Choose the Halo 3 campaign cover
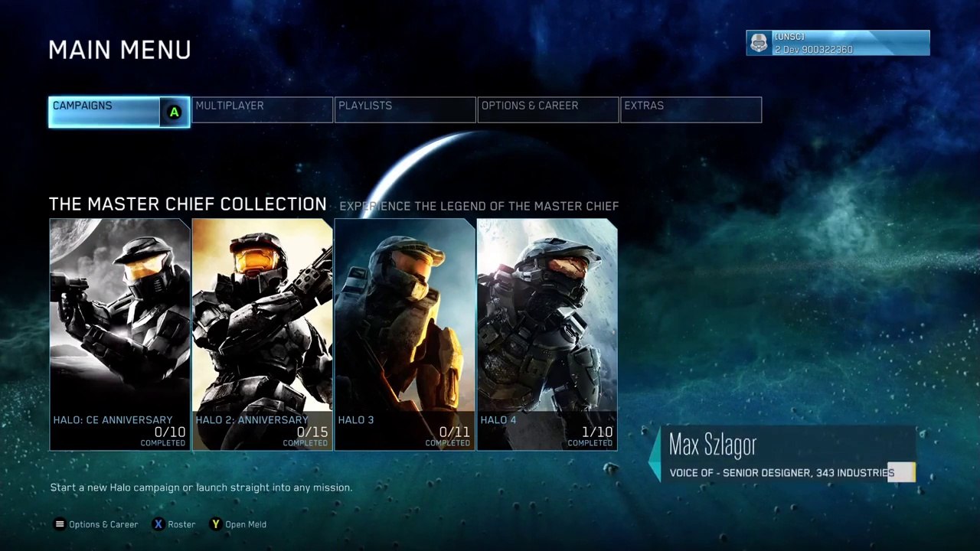Viewport: 980px width, 551px height. 404,334
